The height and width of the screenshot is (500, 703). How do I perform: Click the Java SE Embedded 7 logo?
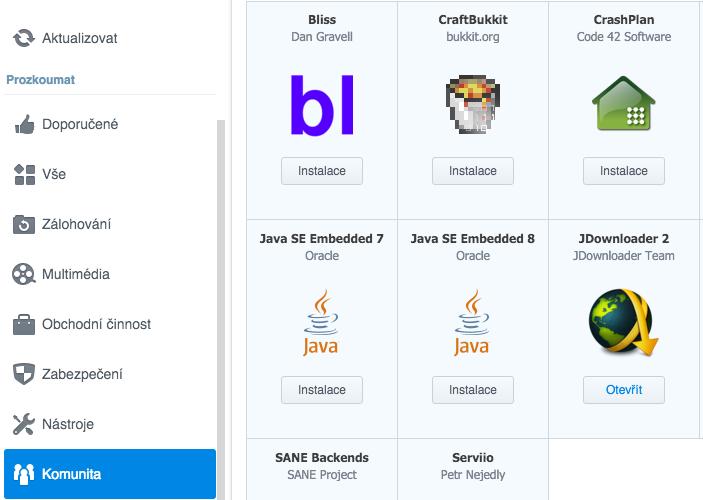pyautogui.click(x=321, y=323)
